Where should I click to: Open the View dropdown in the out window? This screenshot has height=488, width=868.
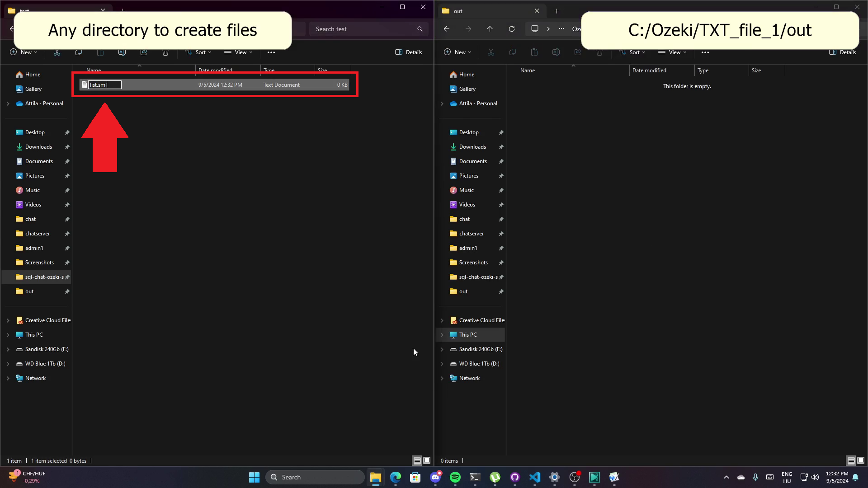point(672,52)
